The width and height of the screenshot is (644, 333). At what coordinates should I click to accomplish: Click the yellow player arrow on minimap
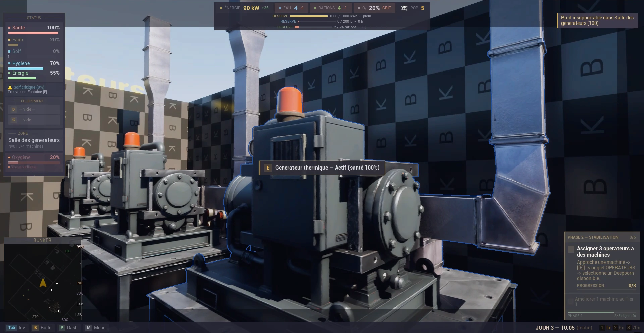tap(43, 283)
